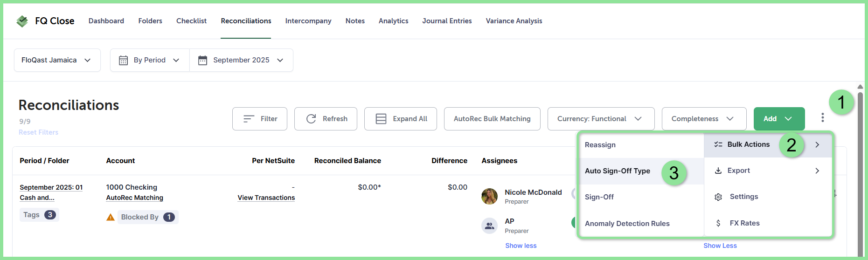
Task: Click the Assignees column header
Action: [x=500, y=161]
